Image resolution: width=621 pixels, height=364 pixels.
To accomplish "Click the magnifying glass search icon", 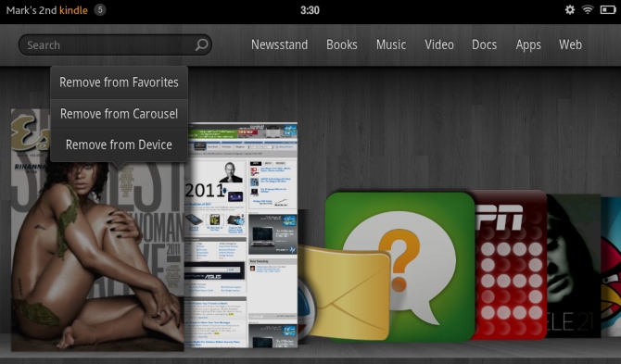I will coord(201,44).
